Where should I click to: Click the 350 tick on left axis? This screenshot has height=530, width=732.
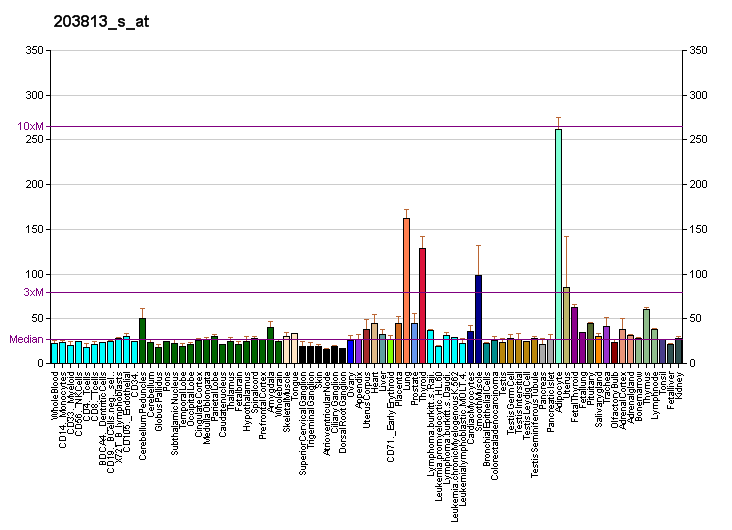tap(33, 50)
